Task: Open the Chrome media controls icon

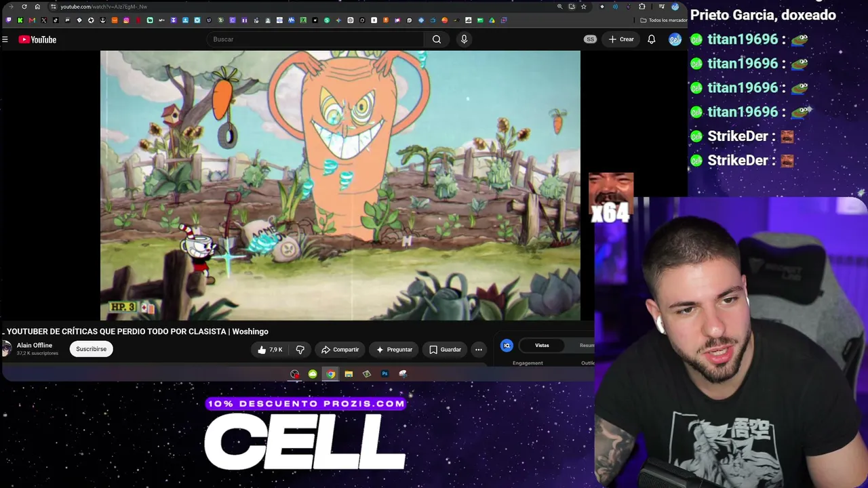Action: (661, 7)
